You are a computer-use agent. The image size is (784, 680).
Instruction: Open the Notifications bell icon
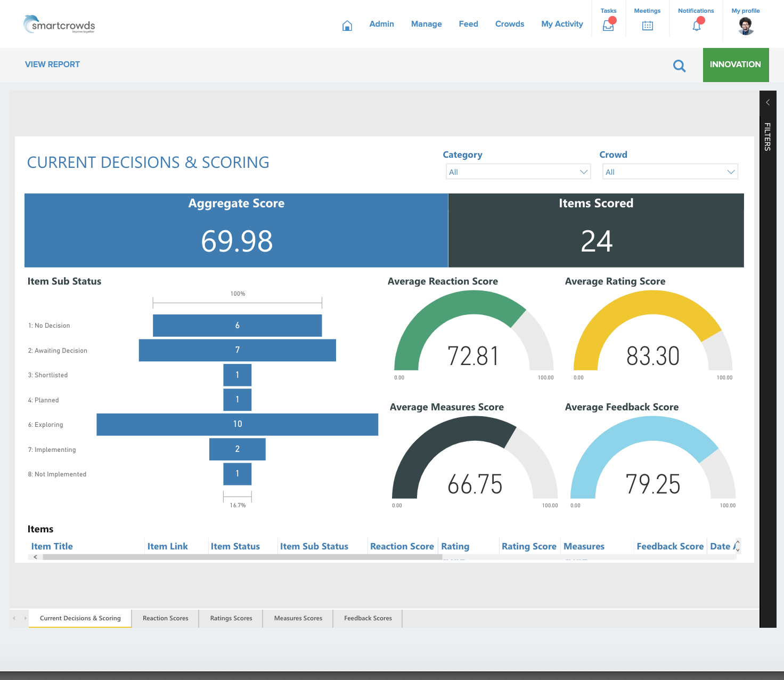[696, 26]
